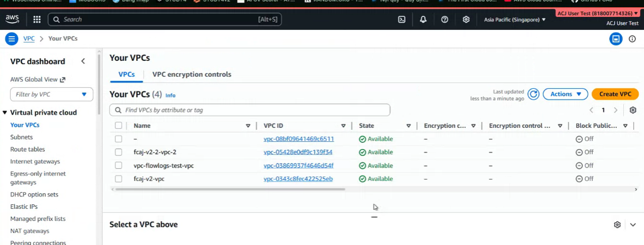The image size is (644, 245).
Task: Open the Filter by VPC dropdown
Action: (52, 94)
